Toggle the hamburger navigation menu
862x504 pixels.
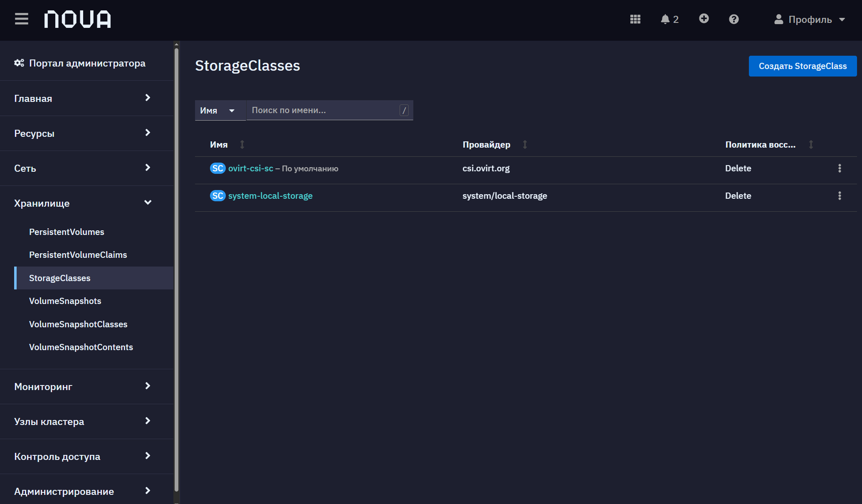point(21,19)
